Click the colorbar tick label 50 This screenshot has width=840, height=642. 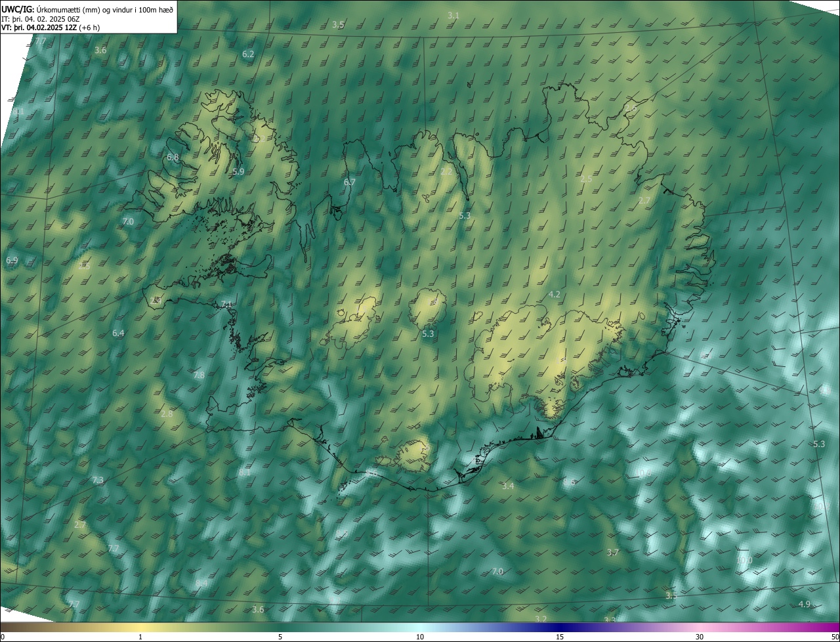(x=835, y=637)
